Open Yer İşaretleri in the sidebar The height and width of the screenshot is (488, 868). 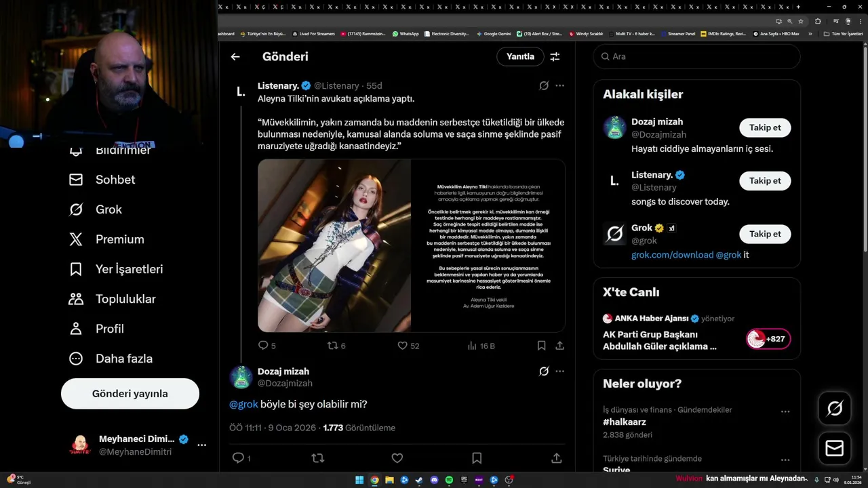tap(116, 269)
